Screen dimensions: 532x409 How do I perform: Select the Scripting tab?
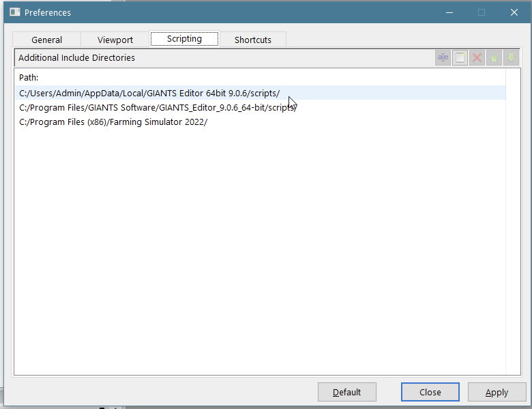[x=184, y=39]
